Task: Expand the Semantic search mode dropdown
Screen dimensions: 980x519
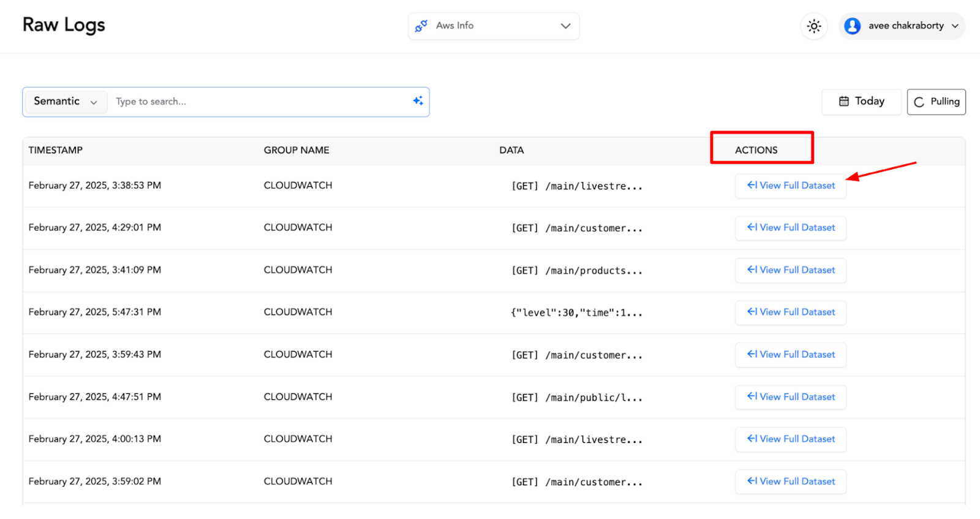Action: click(x=66, y=102)
